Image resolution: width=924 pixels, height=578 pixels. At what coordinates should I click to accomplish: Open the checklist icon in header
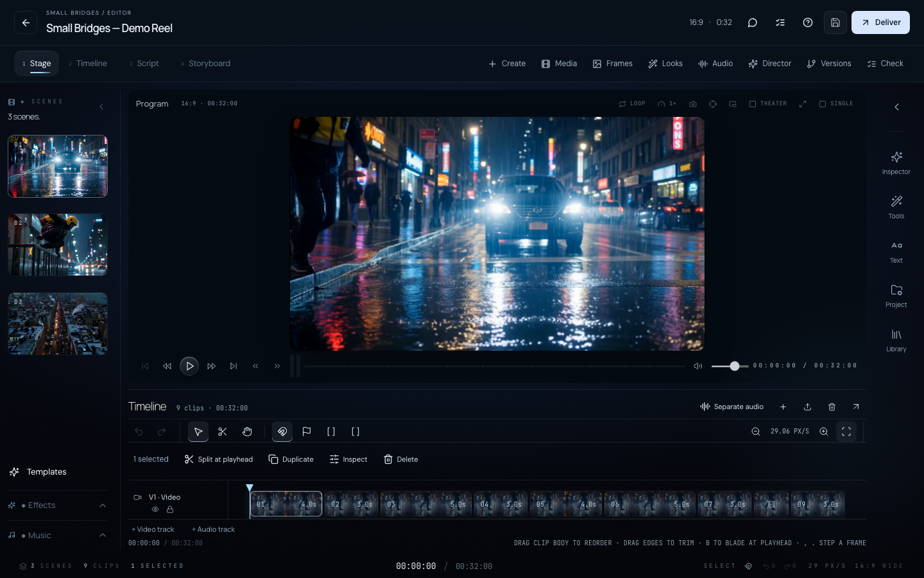(780, 22)
